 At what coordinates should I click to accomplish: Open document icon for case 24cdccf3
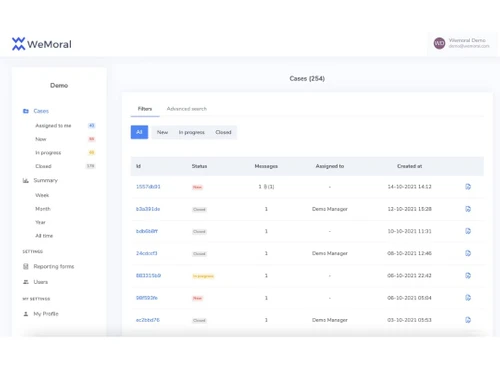(468, 253)
